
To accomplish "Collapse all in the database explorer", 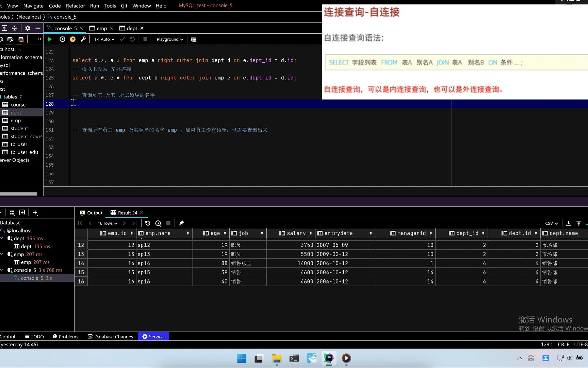I will pyautogui.click(x=15, y=28).
